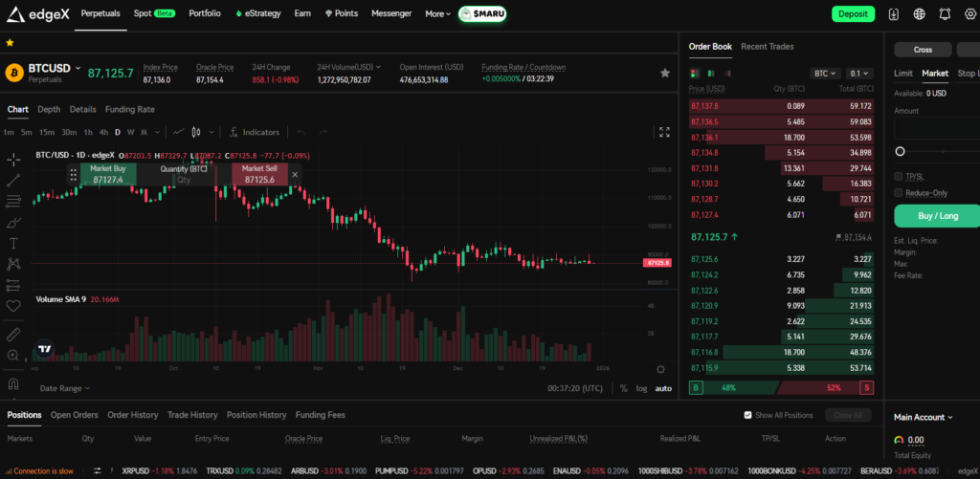Click the green Deposit button
The width and height of the screenshot is (980, 479).
[853, 13]
